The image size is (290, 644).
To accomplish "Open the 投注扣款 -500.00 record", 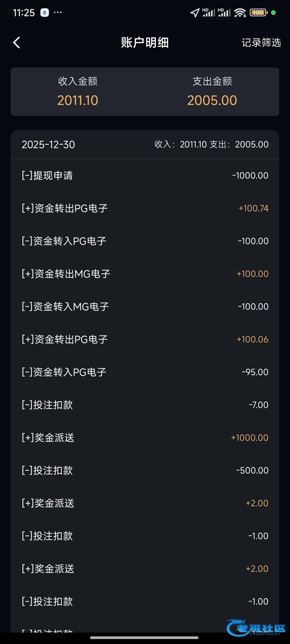I will (x=145, y=470).
